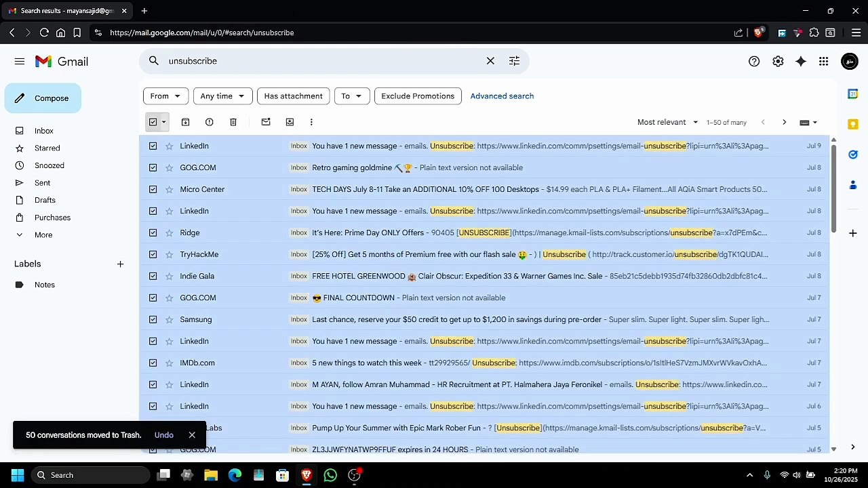This screenshot has width=868, height=488.
Task: Click the browser reload icon
Action: (x=44, y=33)
